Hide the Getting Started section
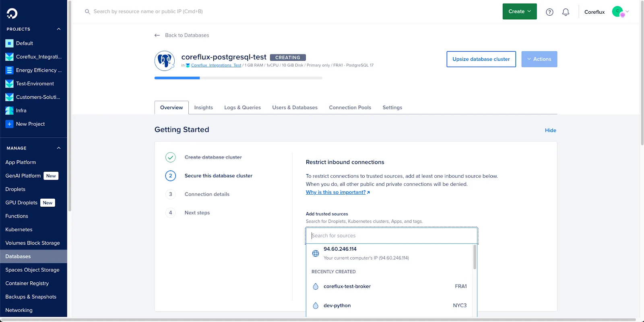 click(551, 130)
